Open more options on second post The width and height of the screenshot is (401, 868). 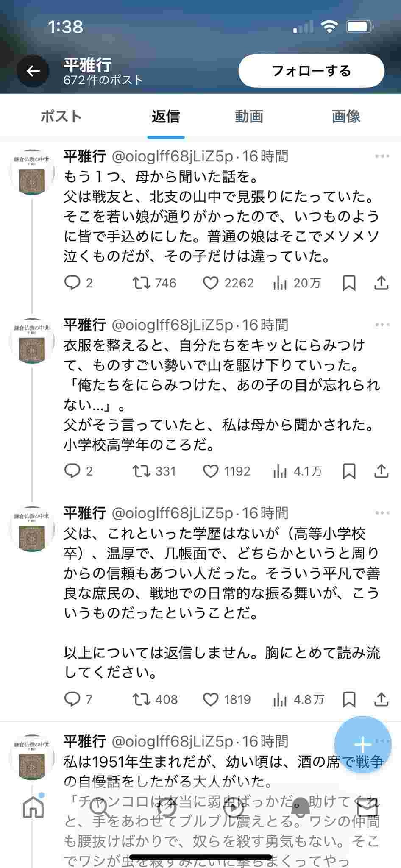click(x=382, y=325)
